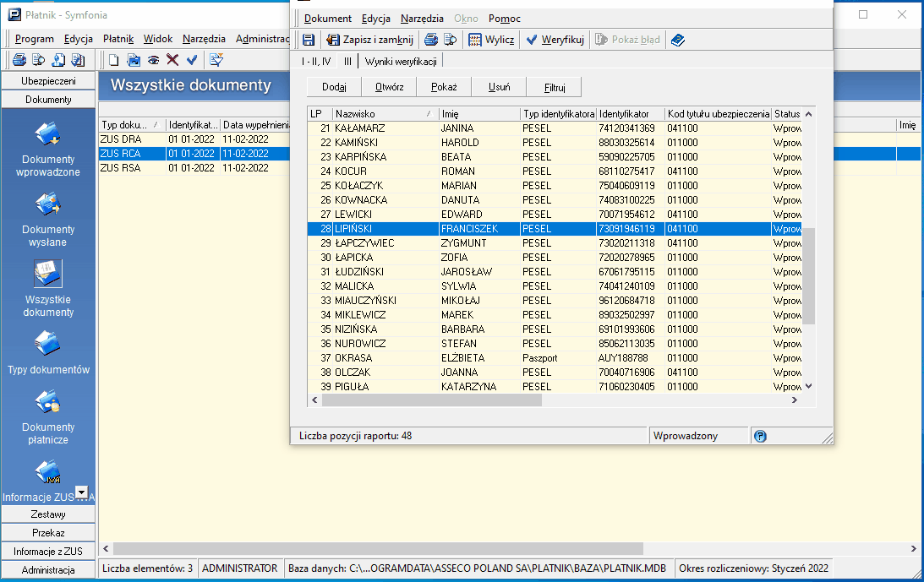Click the new document icon in main toolbar
Screen dimensions: 924x582
pos(114,59)
